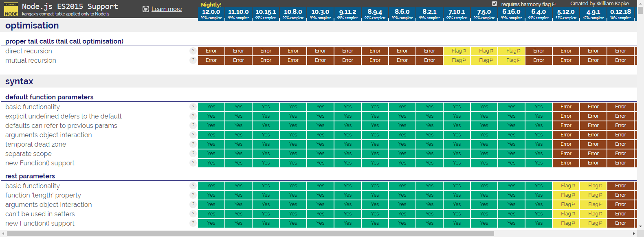Screen dimensions: 644x237
Task: Select the 11.10.0 version column header
Action: point(238,14)
